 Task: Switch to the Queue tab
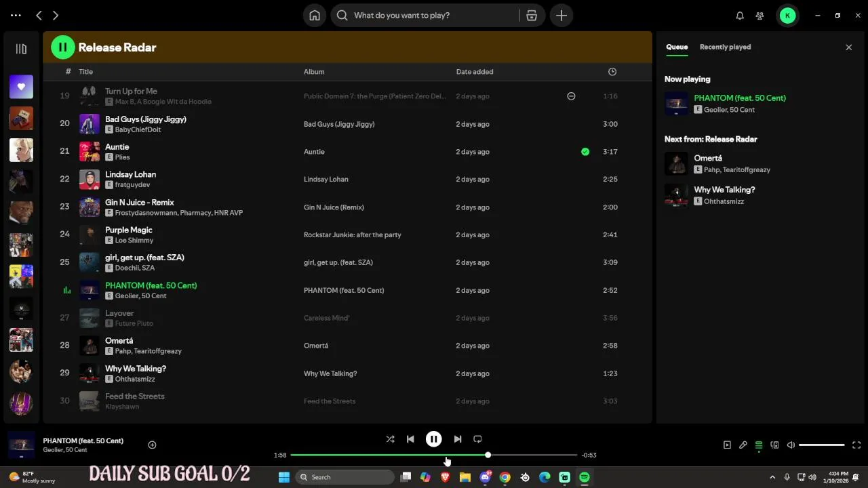[x=677, y=47]
